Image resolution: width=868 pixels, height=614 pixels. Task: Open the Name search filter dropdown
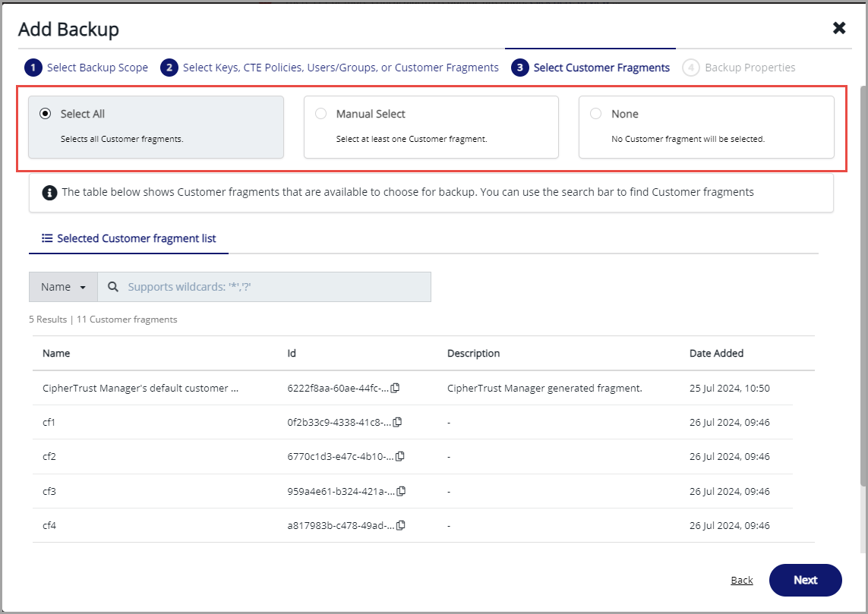[x=62, y=287]
